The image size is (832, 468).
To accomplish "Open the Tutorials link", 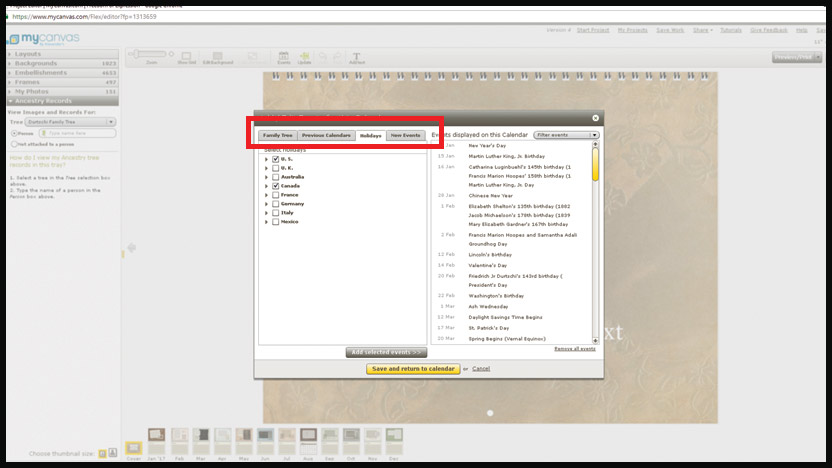I will pyautogui.click(x=731, y=30).
